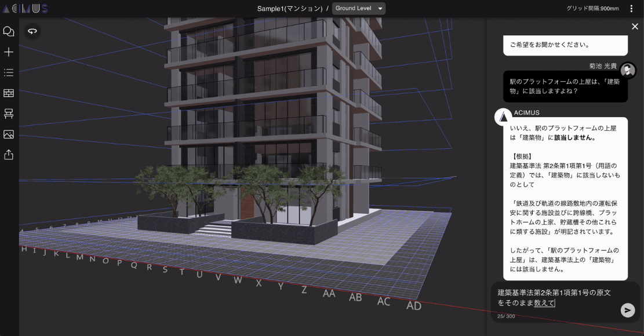Send the chat message with arrow button
This screenshot has height=336, width=644.
point(628,310)
